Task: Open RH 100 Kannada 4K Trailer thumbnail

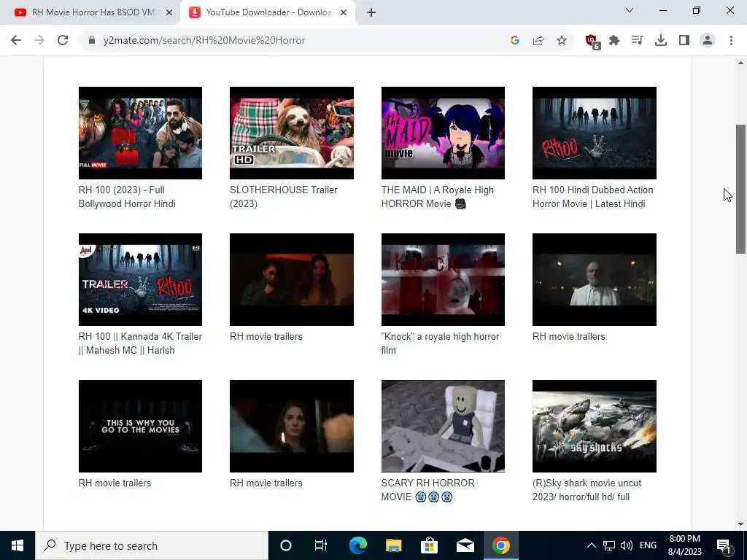Action: click(140, 279)
